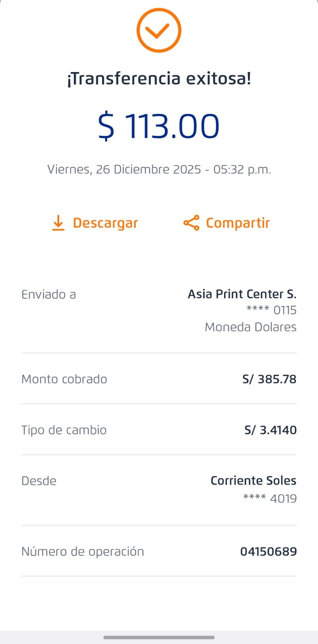Click source account number ending 4019

coord(270,498)
